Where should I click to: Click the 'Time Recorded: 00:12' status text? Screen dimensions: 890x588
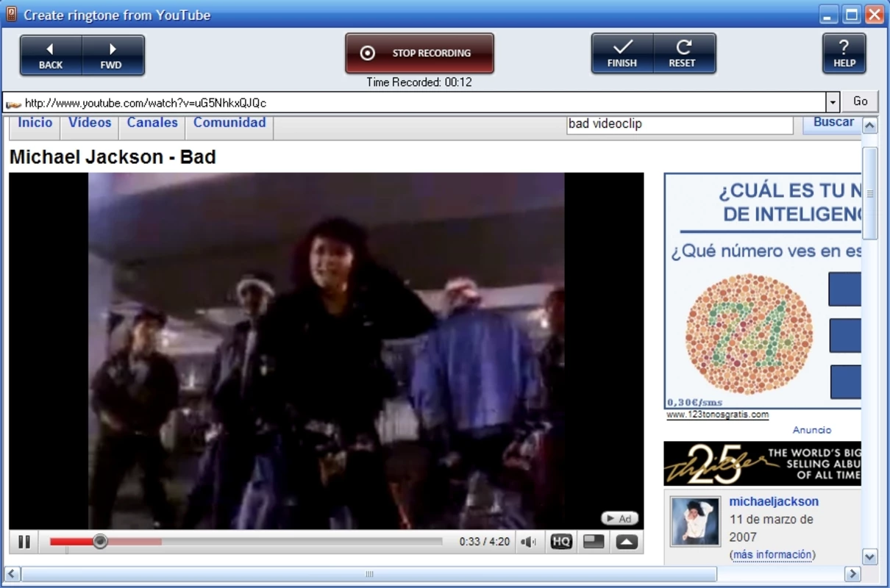pos(419,82)
